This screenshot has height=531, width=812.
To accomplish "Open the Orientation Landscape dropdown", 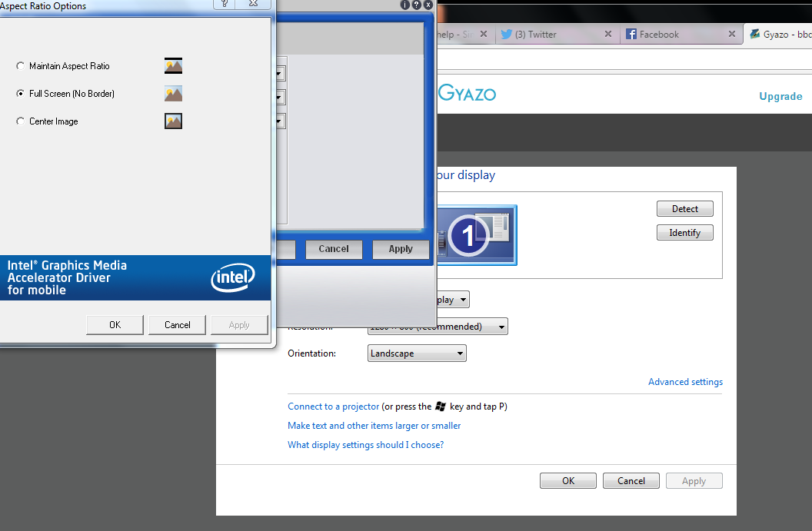I will pyautogui.click(x=417, y=353).
